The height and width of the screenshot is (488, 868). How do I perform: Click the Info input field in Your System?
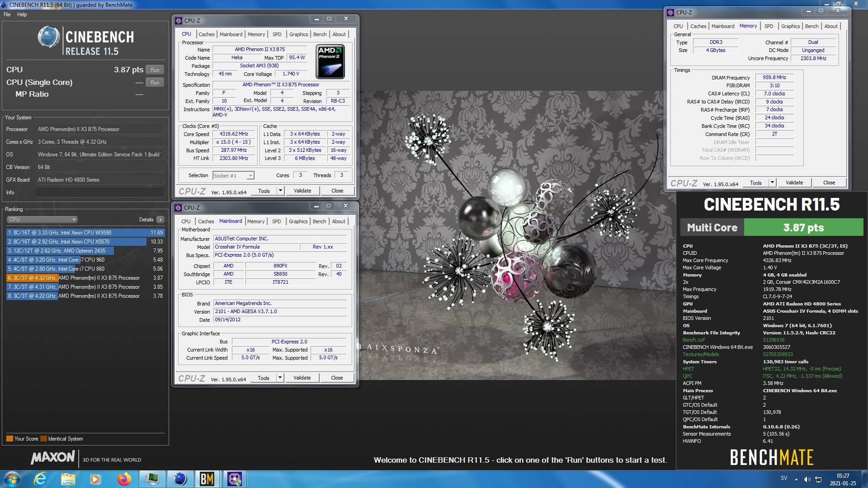(99, 192)
